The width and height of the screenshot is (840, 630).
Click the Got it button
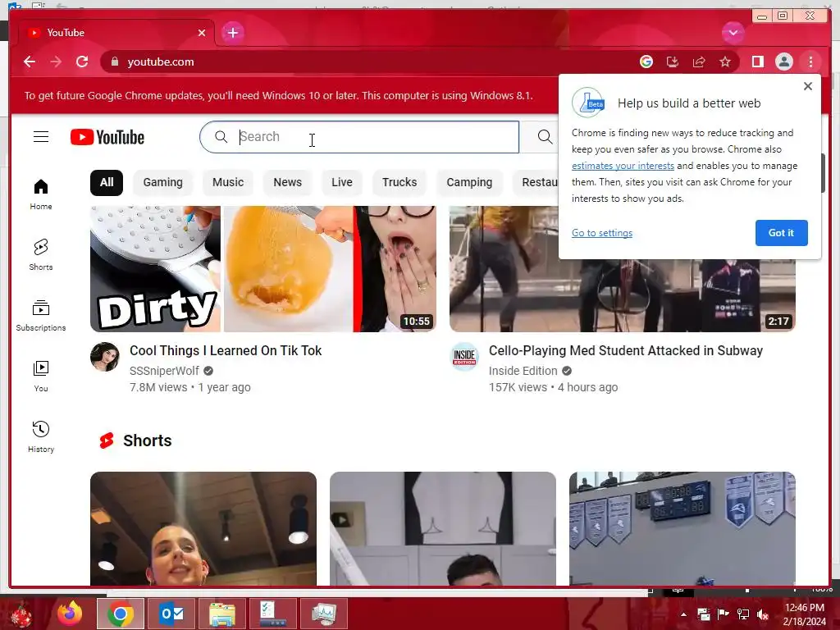(781, 232)
